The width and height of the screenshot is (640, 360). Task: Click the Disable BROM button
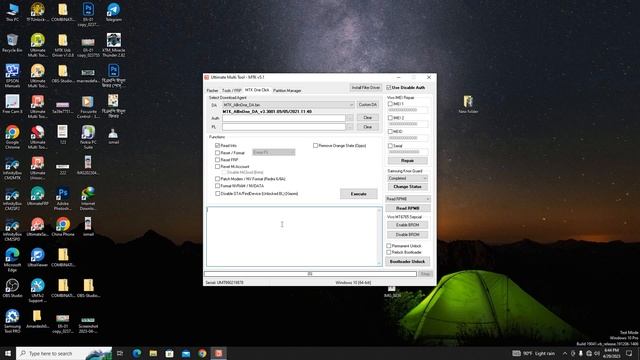[x=407, y=235]
